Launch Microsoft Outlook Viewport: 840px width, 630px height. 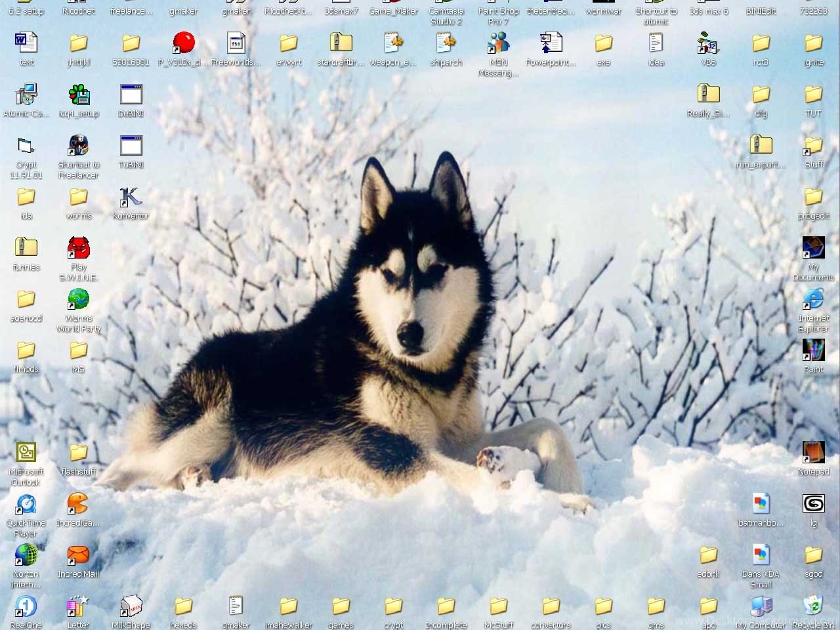[x=26, y=453]
